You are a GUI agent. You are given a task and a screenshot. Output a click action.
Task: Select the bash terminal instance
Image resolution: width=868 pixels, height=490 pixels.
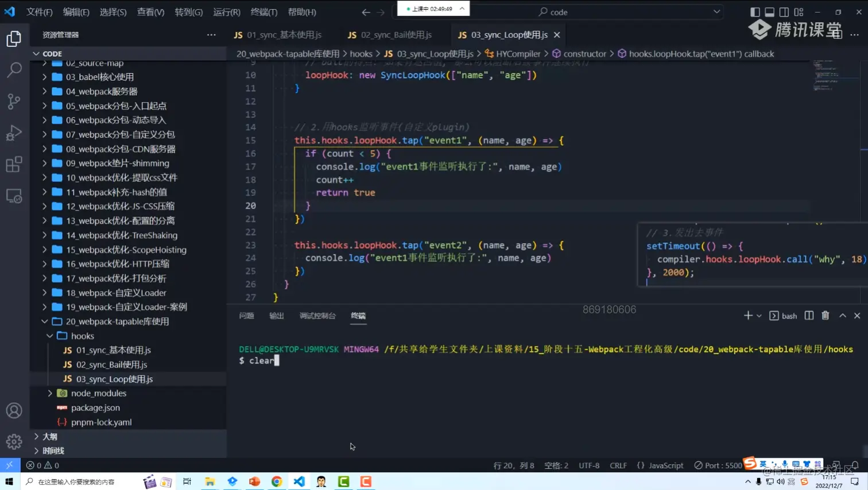click(783, 316)
